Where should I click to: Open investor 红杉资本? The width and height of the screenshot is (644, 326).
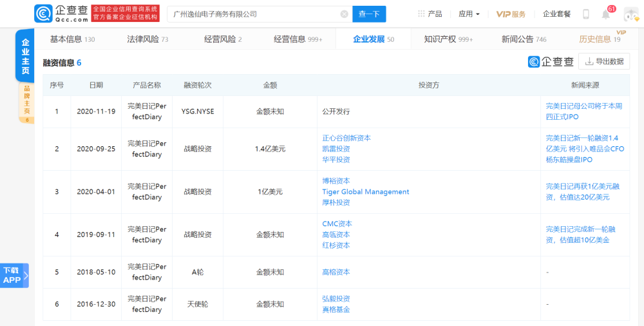pos(336,245)
